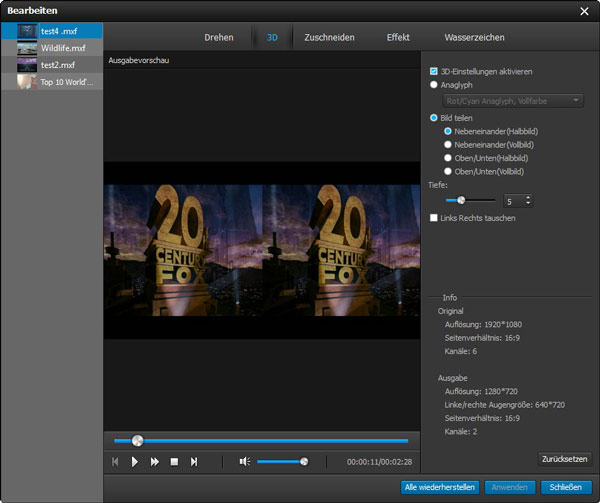The width and height of the screenshot is (600, 503).
Task: Click the Zurücksetzen button
Action: click(564, 458)
